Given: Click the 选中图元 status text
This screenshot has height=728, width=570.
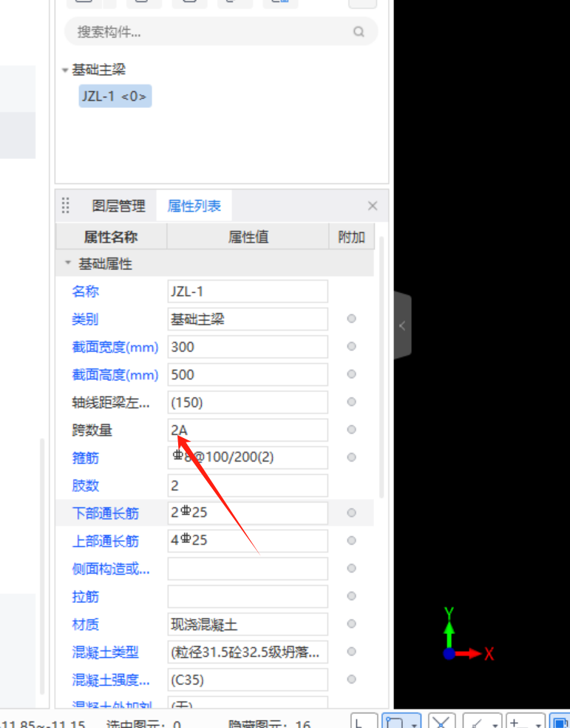Looking at the screenshot, I should click(x=143, y=723).
